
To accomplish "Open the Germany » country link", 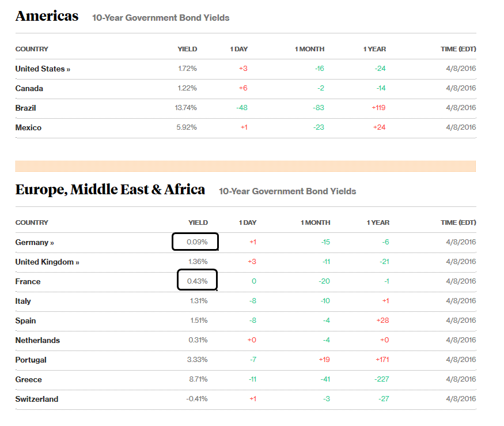I will click(35, 242).
